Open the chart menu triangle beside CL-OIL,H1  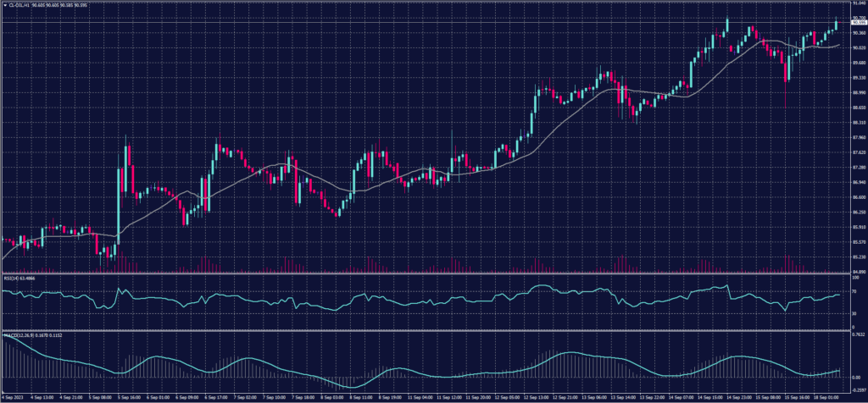point(4,4)
